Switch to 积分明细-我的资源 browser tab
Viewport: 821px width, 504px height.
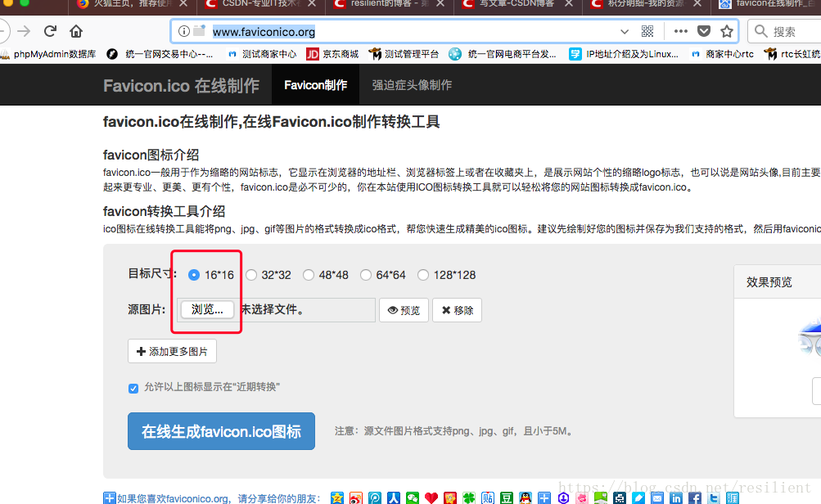point(646,4)
